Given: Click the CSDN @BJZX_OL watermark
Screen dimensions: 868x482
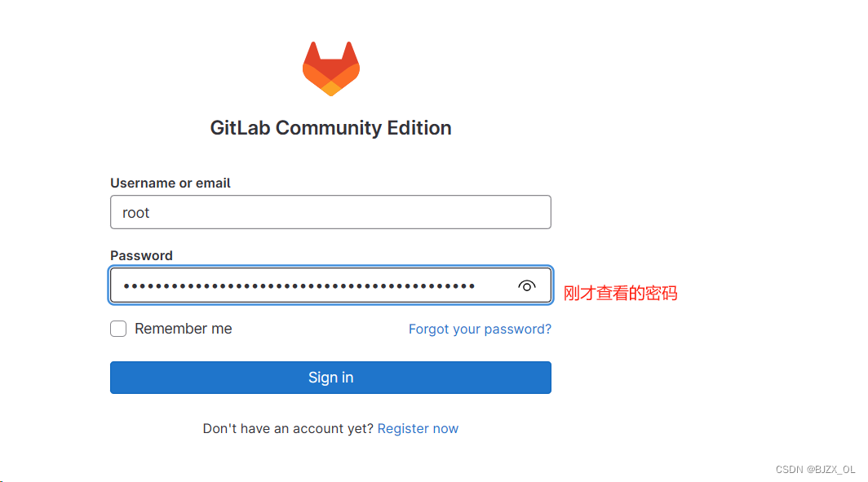Looking at the screenshot, I should coord(815,469).
